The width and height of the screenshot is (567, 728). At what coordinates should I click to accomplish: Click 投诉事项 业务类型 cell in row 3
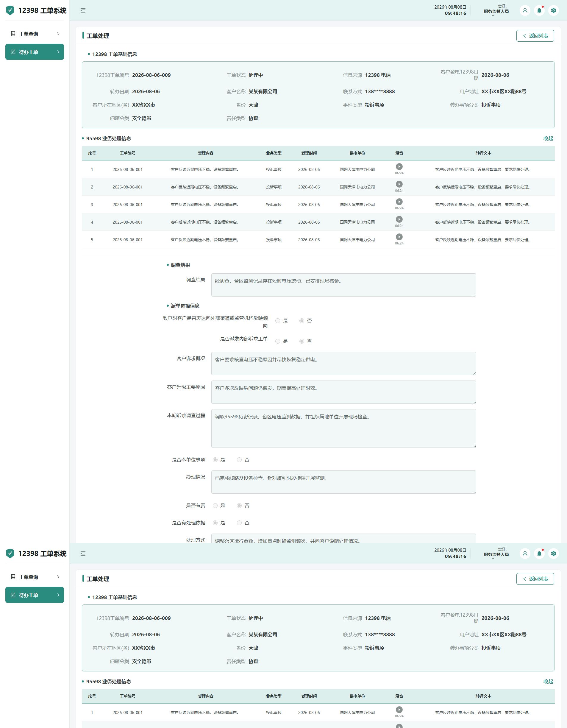click(274, 205)
